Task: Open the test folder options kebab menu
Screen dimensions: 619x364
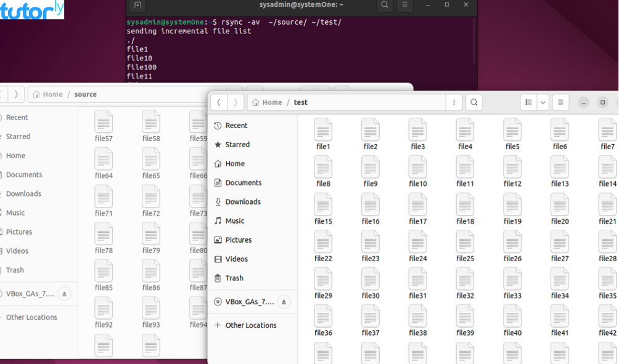Action: 454,102
